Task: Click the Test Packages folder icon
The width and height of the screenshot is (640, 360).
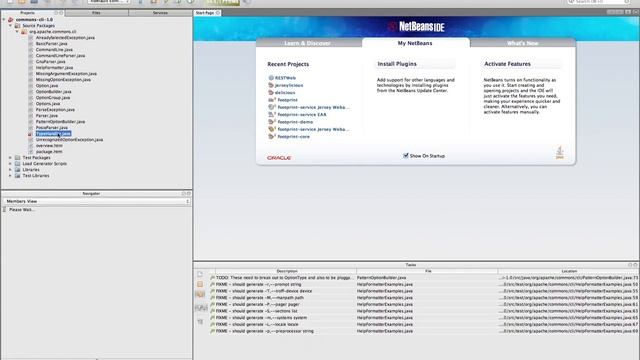Action: click(18, 158)
